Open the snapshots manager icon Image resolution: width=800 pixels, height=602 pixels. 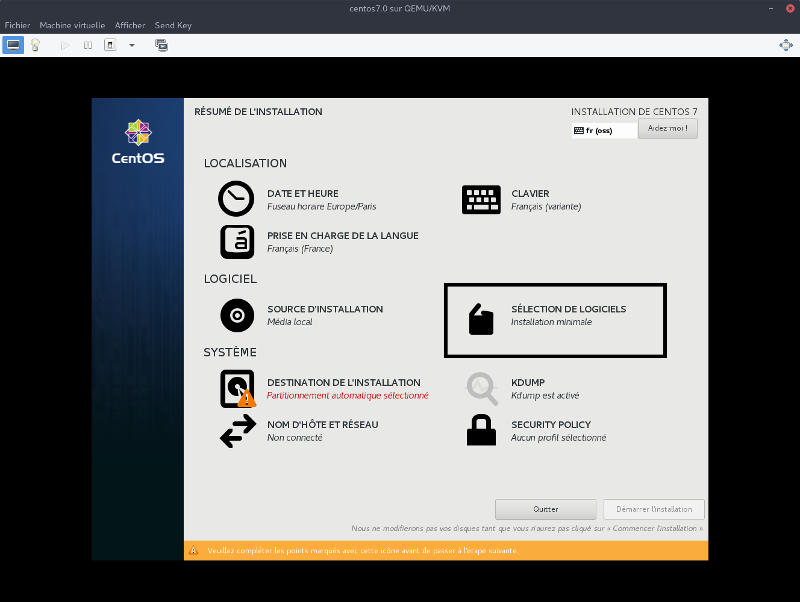pos(161,45)
